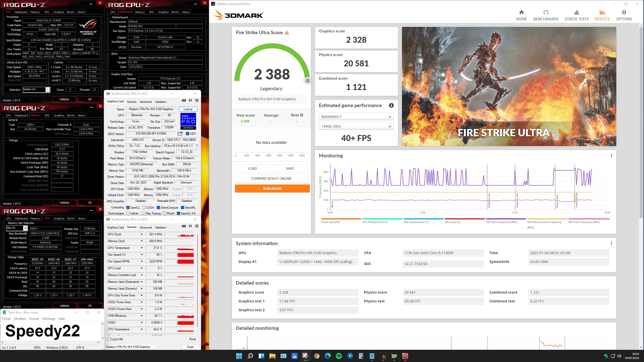Open hamburger menu in GPU-Z Sensors window
The image size is (644, 362).
pos(197,226)
